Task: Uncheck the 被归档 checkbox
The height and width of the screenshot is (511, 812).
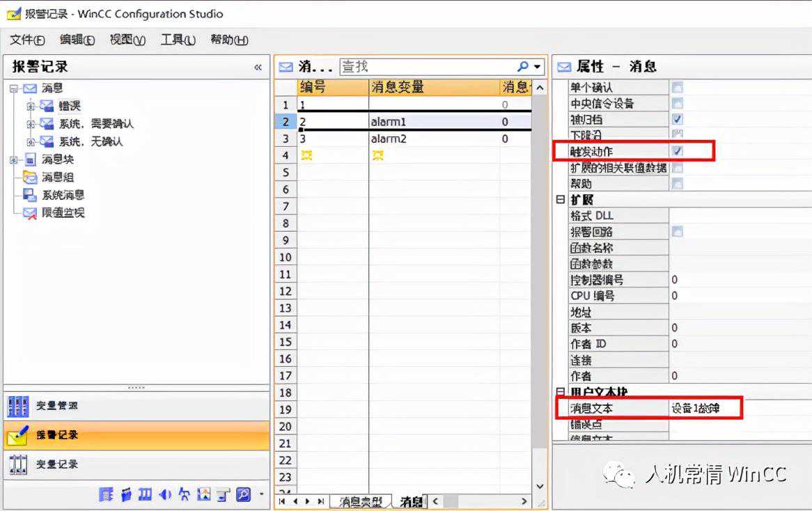Action: (x=678, y=119)
